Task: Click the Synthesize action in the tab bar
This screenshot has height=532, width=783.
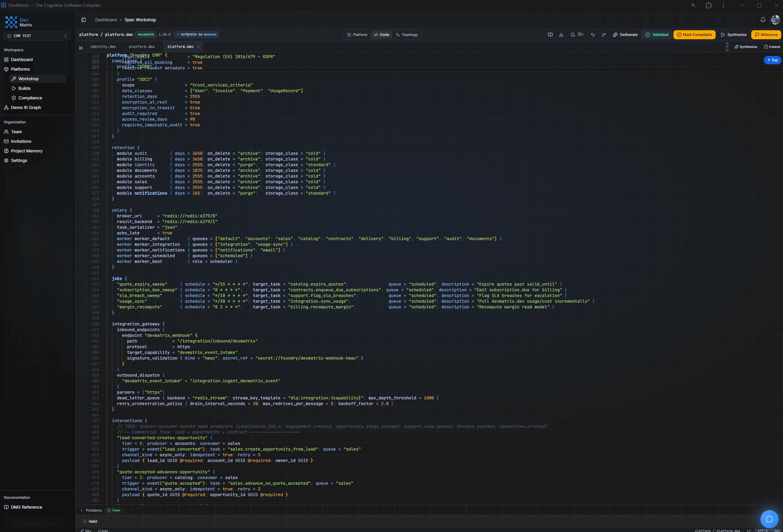Action: click(x=746, y=47)
